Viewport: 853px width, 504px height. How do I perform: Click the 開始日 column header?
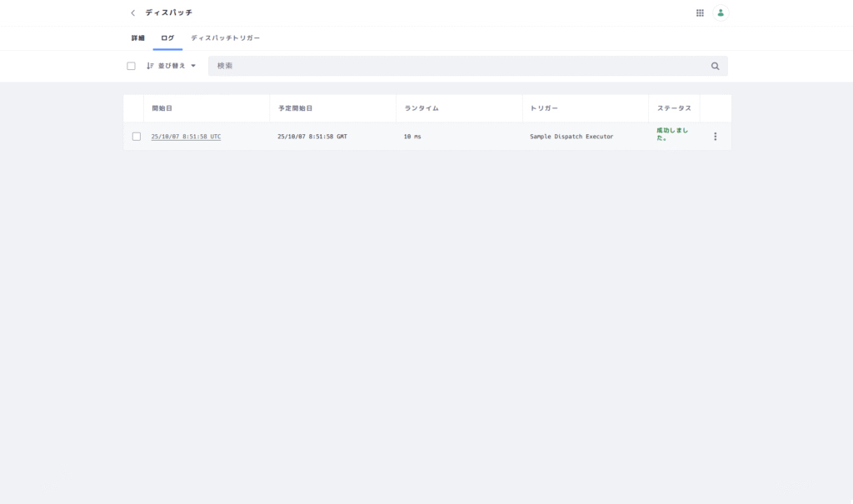[x=162, y=108]
